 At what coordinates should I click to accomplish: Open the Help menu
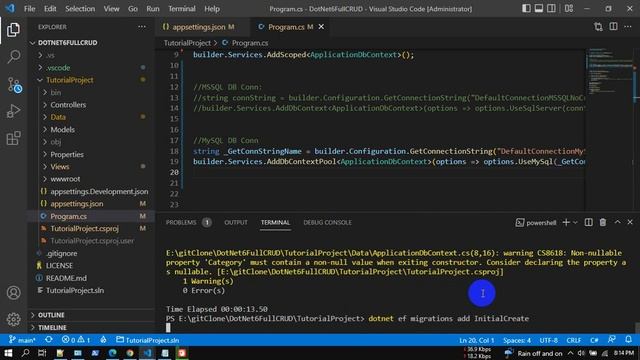pyautogui.click(x=212, y=9)
